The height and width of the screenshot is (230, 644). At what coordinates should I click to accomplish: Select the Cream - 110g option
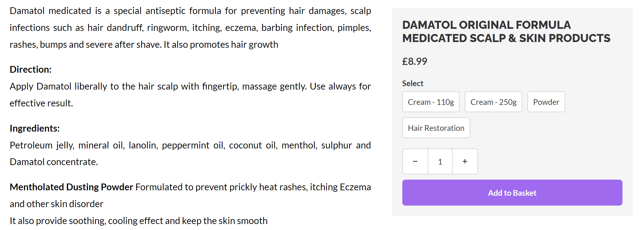(x=431, y=102)
